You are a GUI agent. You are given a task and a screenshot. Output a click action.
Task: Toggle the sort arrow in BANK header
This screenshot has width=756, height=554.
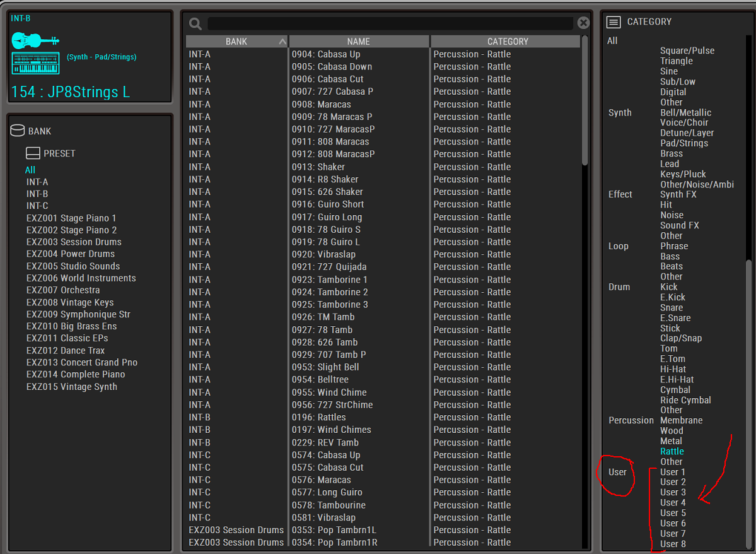point(282,42)
